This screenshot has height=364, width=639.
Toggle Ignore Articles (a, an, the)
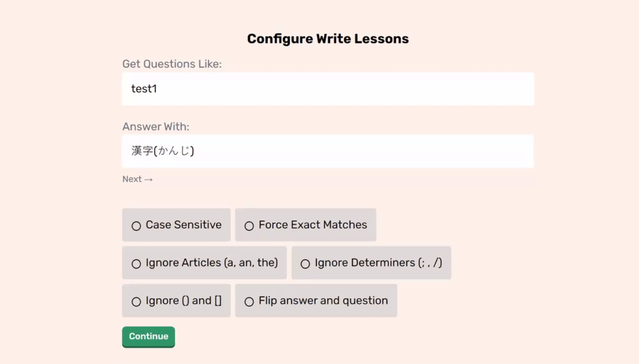click(204, 263)
